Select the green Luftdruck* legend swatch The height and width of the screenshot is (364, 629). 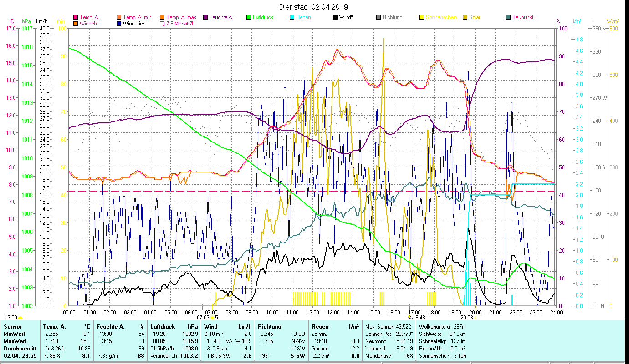pos(248,18)
